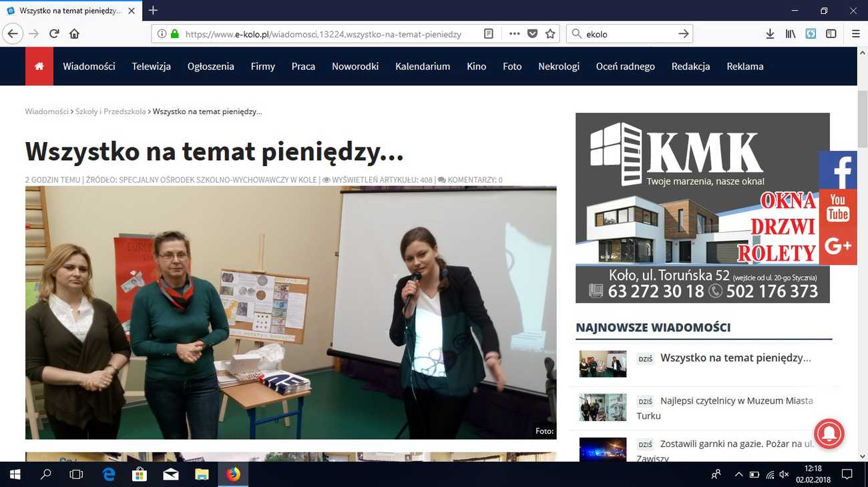Open thumbnail of the Muzeum Miasta Turku article
The image size is (868, 487).
[603, 407]
